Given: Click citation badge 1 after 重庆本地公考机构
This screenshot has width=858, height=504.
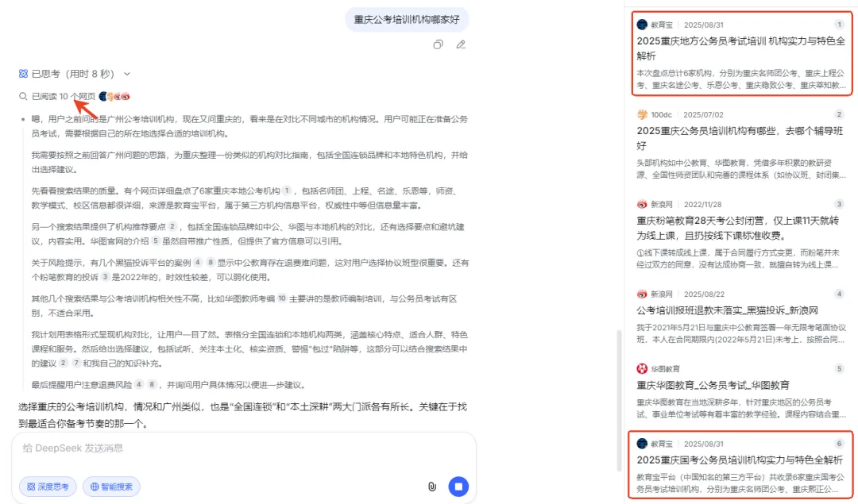Looking at the screenshot, I should 287,190.
